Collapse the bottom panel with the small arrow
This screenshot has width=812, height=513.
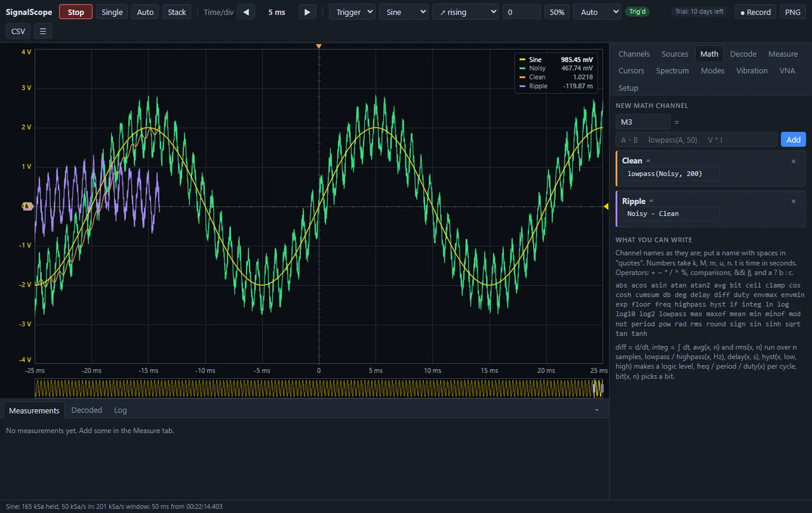(x=596, y=410)
